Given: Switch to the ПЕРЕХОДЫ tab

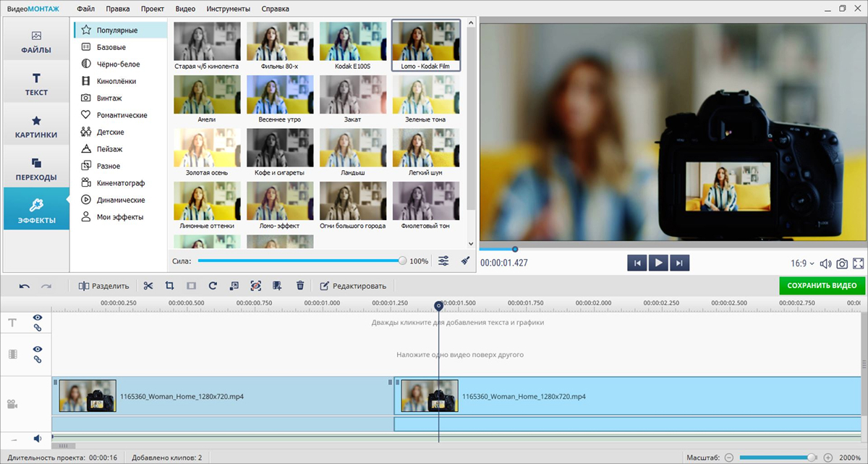Looking at the screenshot, I should tap(36, 169).
